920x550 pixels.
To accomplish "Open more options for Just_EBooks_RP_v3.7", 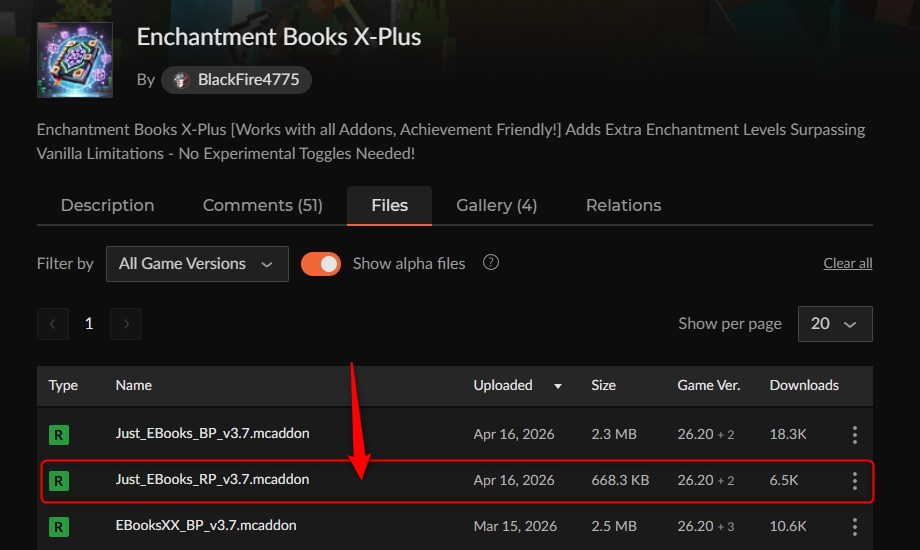I will click(855, 481).
